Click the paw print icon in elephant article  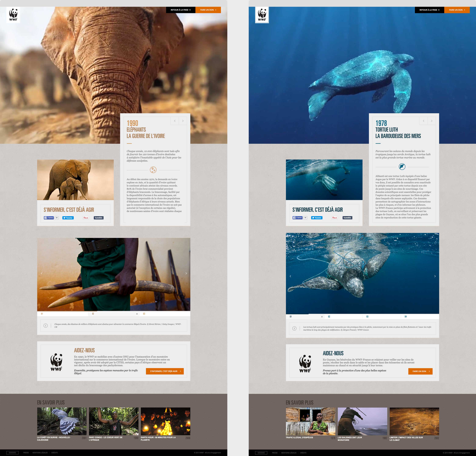point(153,170)
